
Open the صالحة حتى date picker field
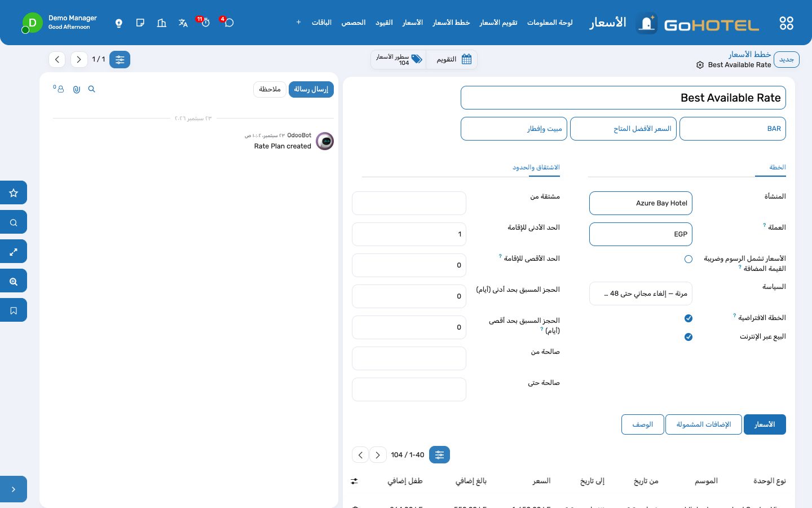point(409,389)
